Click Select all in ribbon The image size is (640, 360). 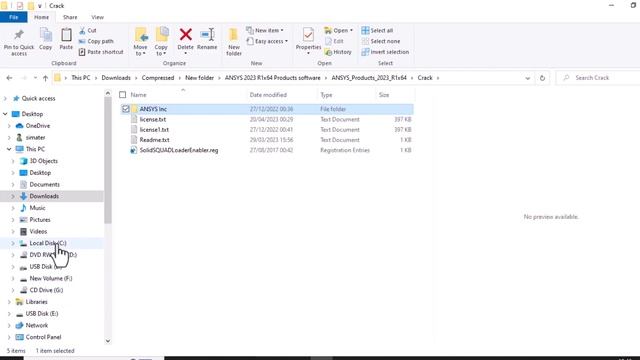[x=377, y=31]
